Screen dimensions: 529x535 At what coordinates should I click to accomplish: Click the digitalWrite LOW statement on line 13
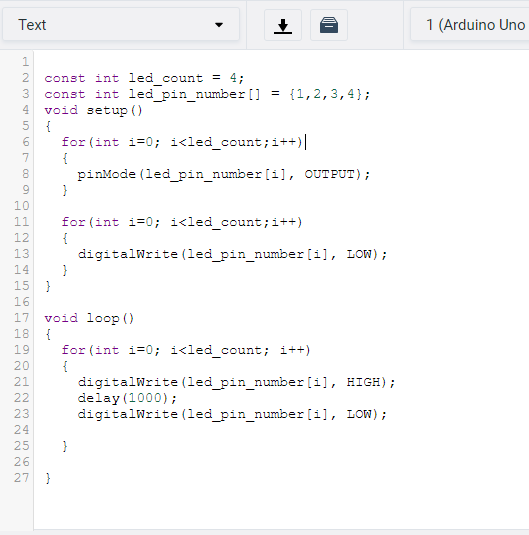[232, 254]
